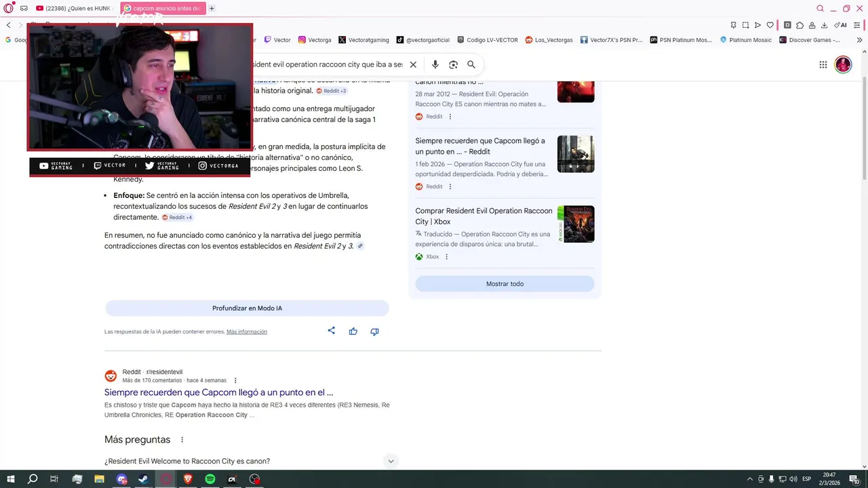Image resolution: width=868 pixels, height=488 pixels.
Task: Open the Codigo LV-VECTOR bookmark
Action: click(x=488, y=40)
